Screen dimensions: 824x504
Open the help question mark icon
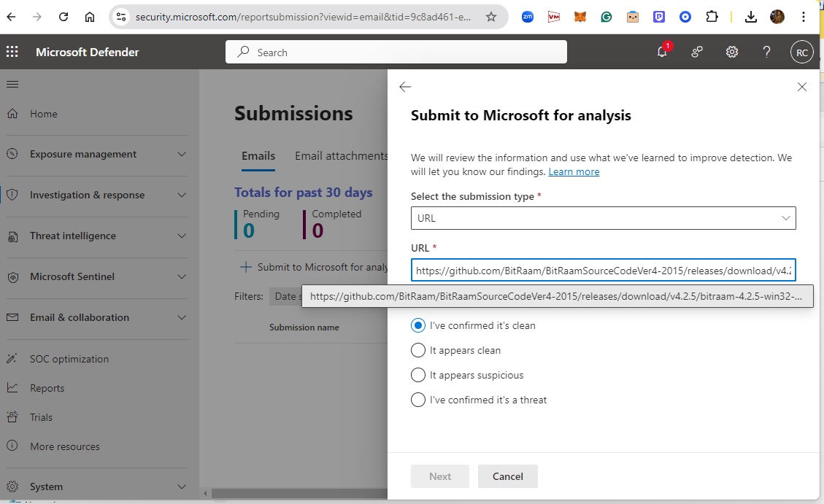(x=767, y=52)
